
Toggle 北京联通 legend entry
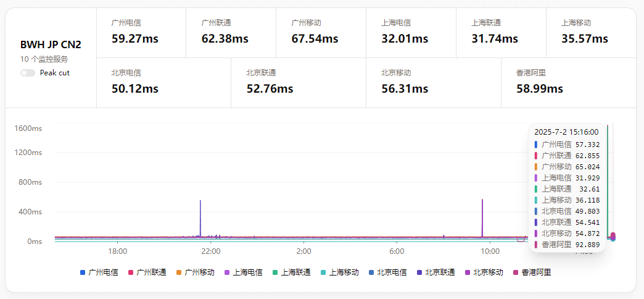click(x=436, y=272)
